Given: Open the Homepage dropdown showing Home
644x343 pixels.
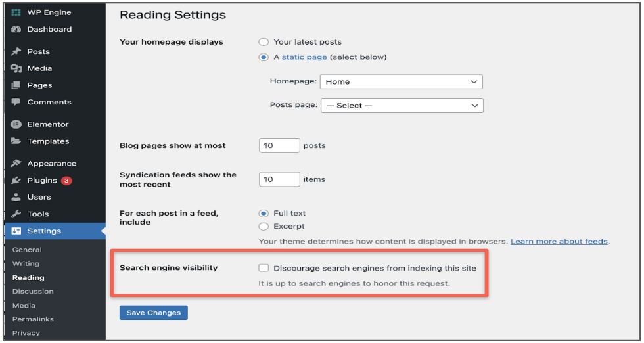Looking at the screenshot, I should coord(402,81).
